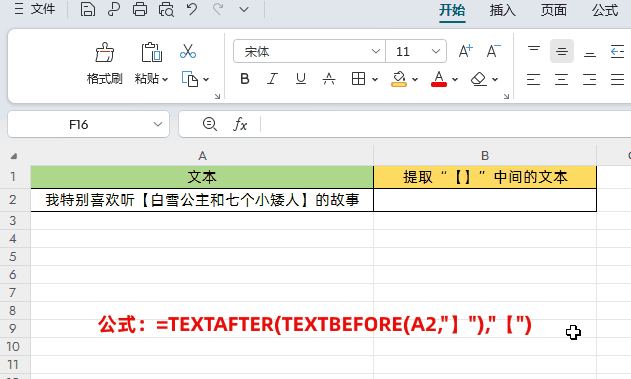The width and height of the screenshot is (631, 379).
Task: Select cell A2 with 白雪公主 text
Action: [202, 200]
